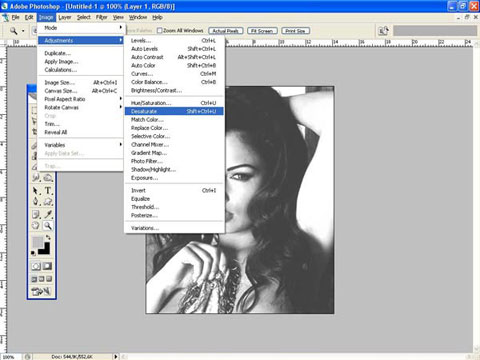Select the Hand tool

tap(36, 226)
